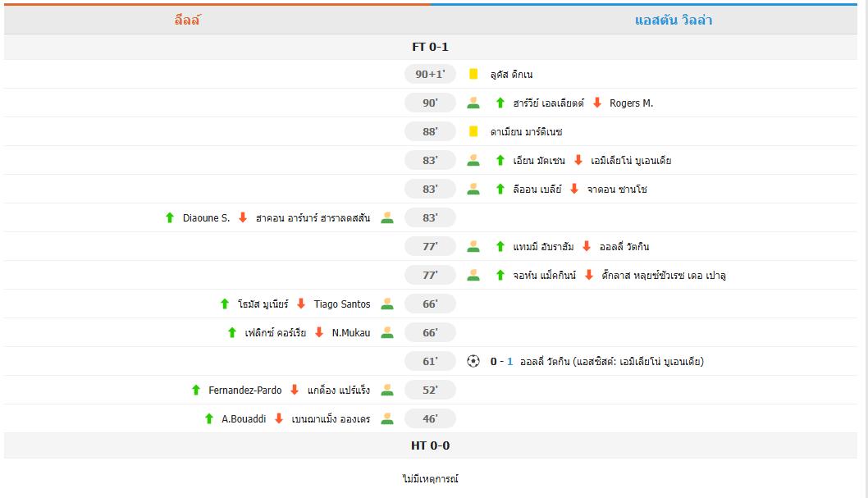This screenshot has height=498, width=868.
Task: Select the แอสตัน วิลล่า team tab
Action: [673, 20]
